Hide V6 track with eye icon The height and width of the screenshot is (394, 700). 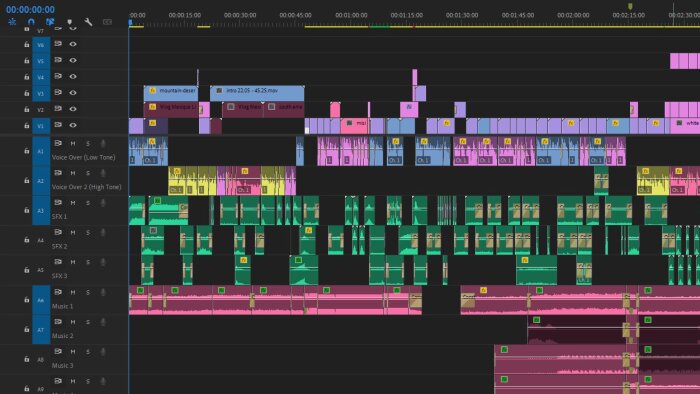[x=73, y=44]
